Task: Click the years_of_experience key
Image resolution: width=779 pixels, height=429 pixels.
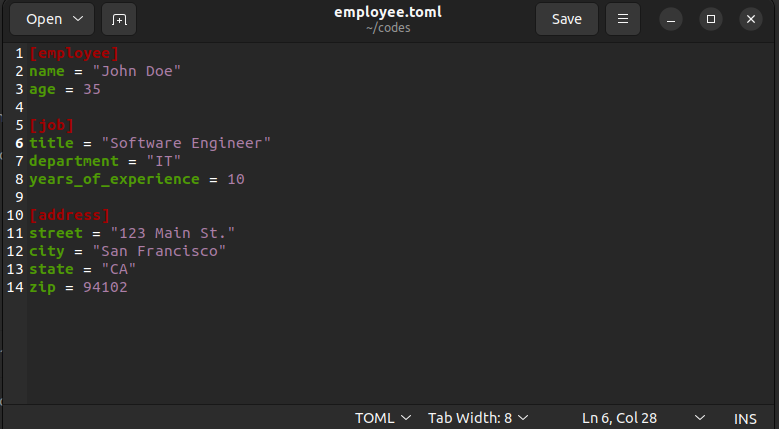Action: pyautogui.click(x=114, y=179)
